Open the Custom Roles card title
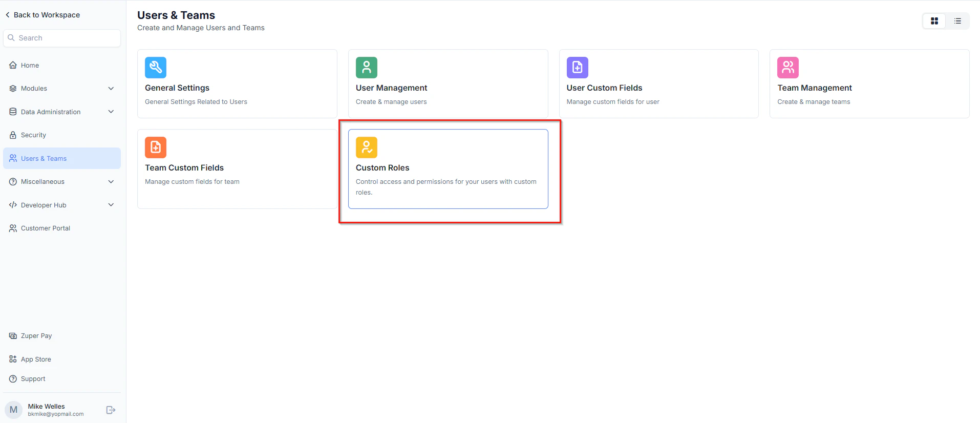 pos(382,168)
